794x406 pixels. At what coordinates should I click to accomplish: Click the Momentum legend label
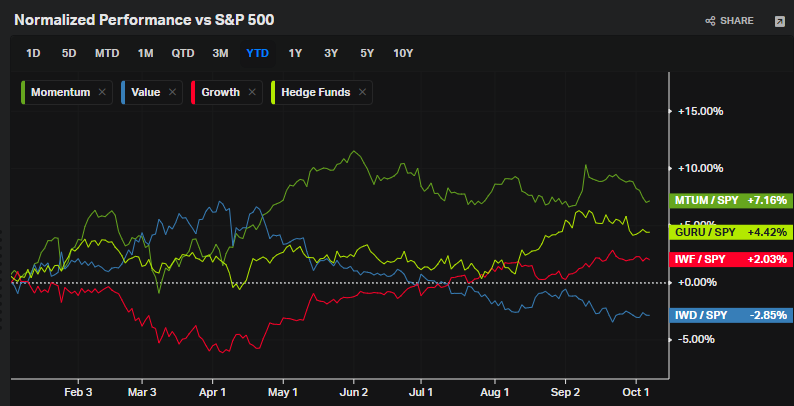point(60,92)
